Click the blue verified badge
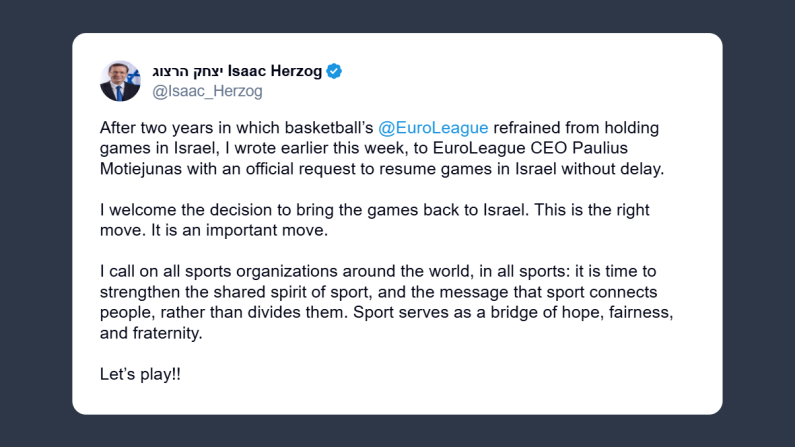This screenshot has height=447, width=795. point(334,71)
